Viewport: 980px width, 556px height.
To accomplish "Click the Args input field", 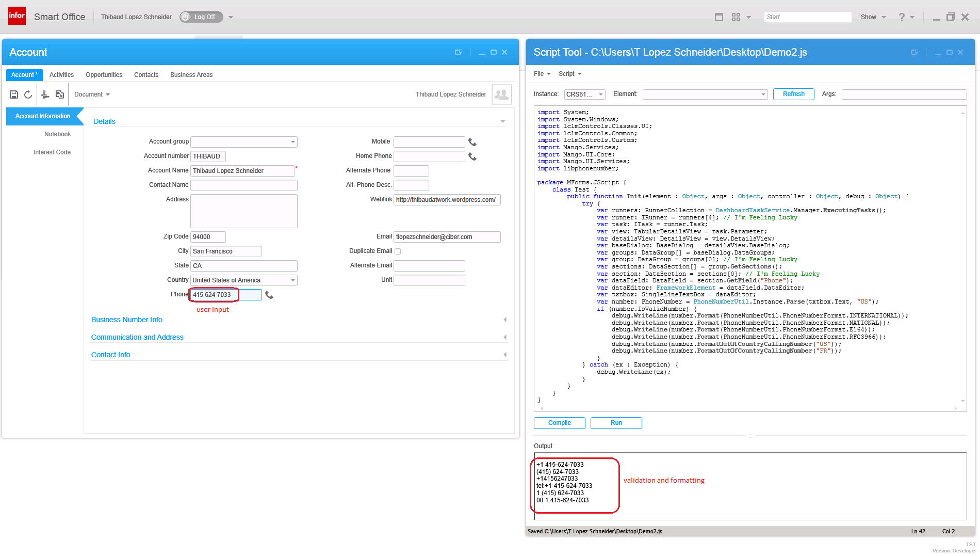I will pos(904,94).
